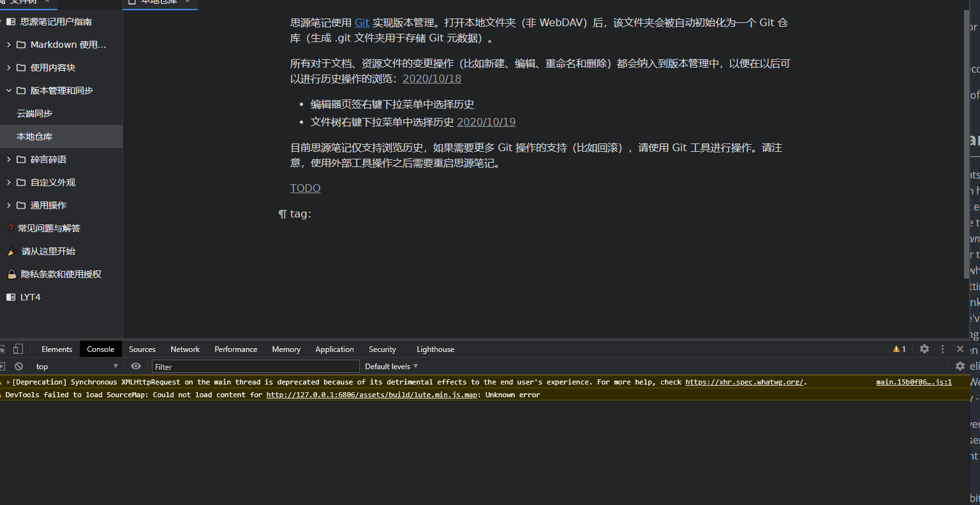Image resolution: width=980 pixels, height=505 pixels.
Task: Switch to the Elements tab
Action: (57, 349)
